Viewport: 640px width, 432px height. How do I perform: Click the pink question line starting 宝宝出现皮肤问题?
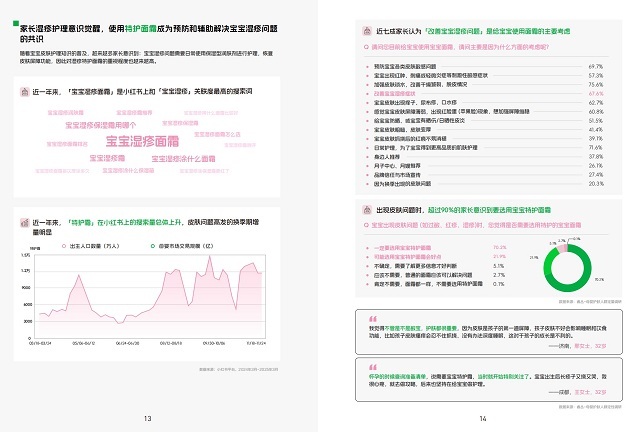pyautogui.click(x=476, y=225)
